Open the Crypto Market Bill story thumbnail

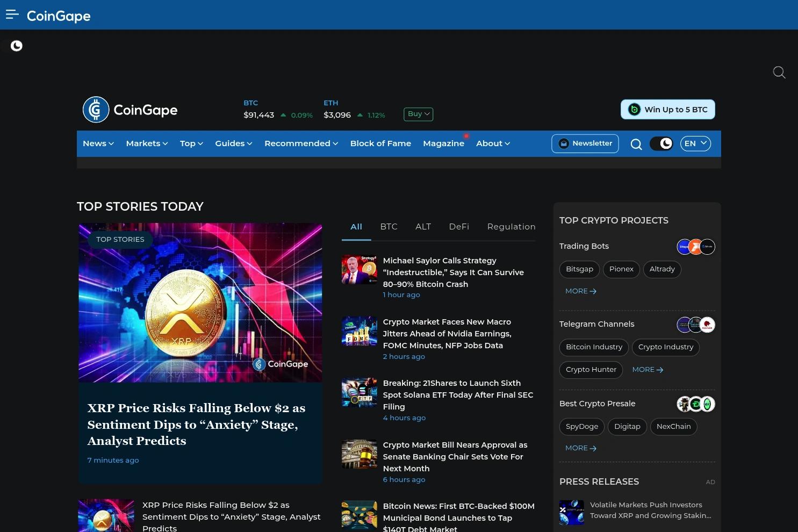click(x=360, y=454)
